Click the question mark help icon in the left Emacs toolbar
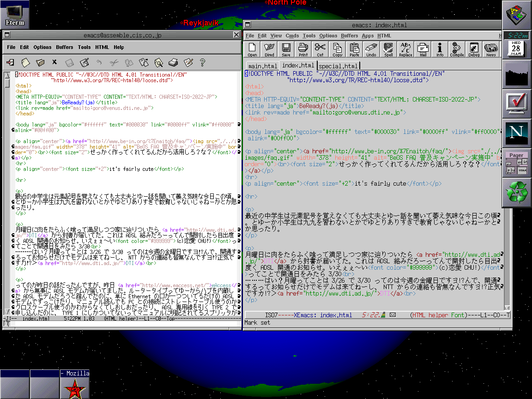Image resolution: width=532 pixels, height=399 pixels. click(202, 62)
